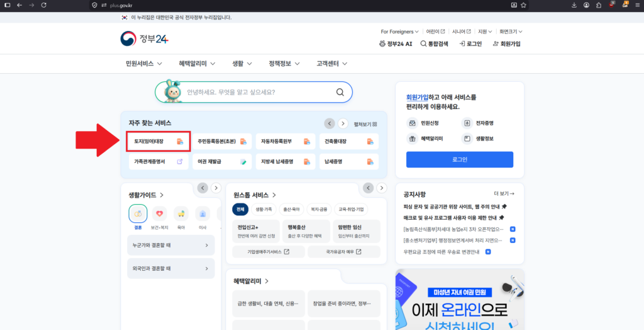
Task: Expand 민원서비스 menu
Action: click(x=144, y=64)
